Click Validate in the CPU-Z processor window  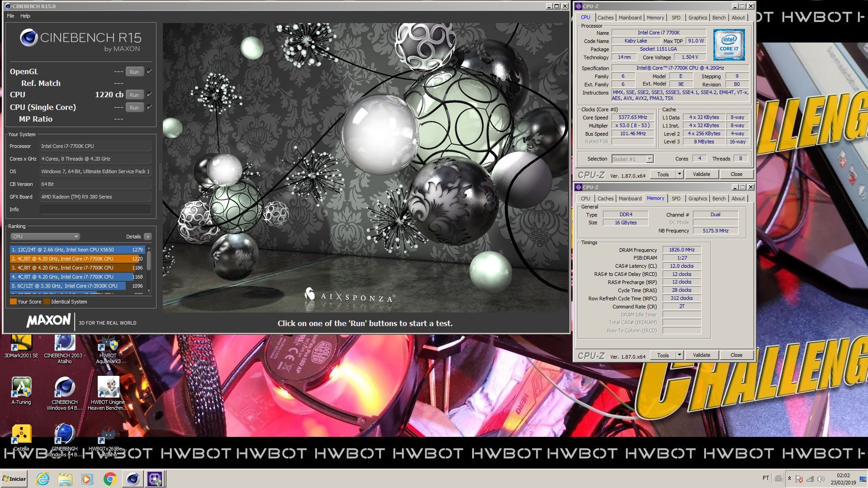coord(701,174)
